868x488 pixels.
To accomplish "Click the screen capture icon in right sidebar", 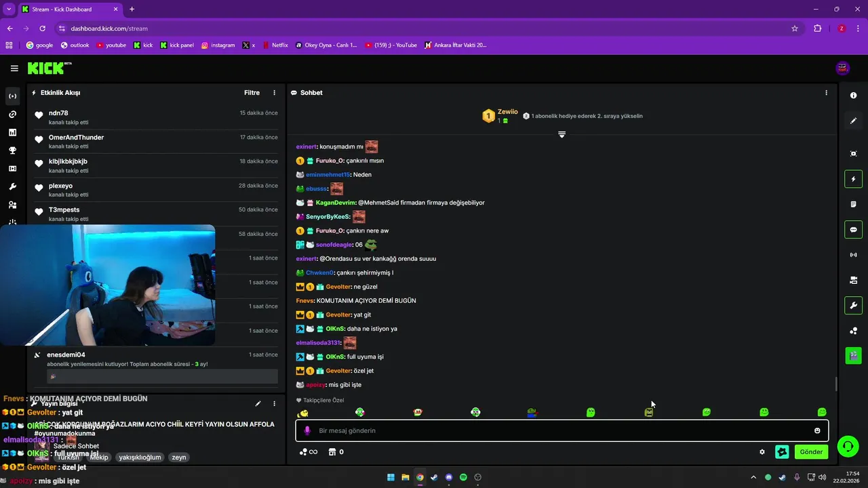I will tap(853, 154).
